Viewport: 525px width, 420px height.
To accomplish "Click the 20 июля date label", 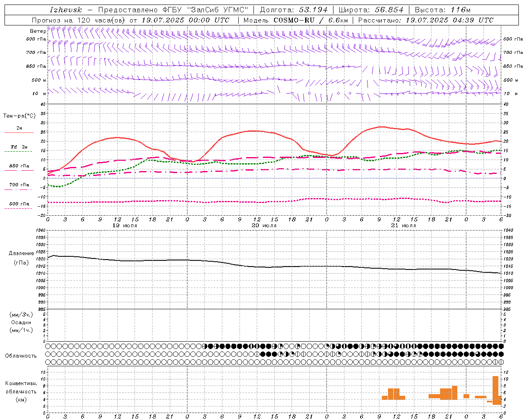I will [264, 226].
